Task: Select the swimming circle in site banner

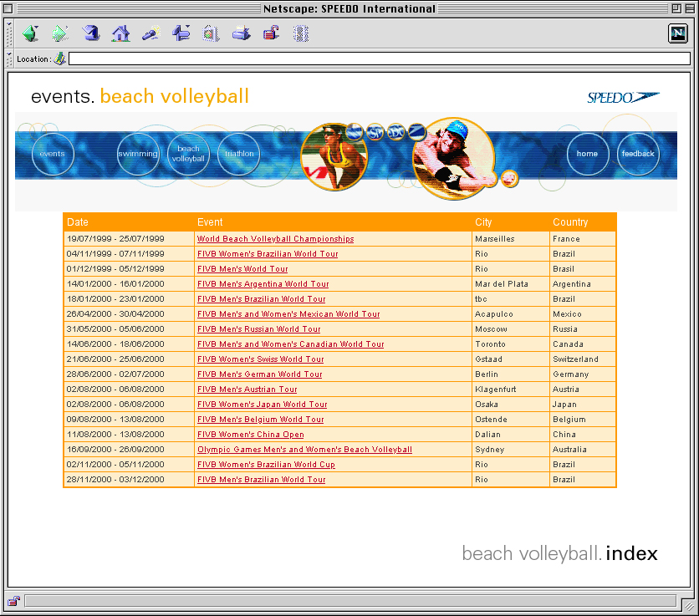Action: point(138,155)
